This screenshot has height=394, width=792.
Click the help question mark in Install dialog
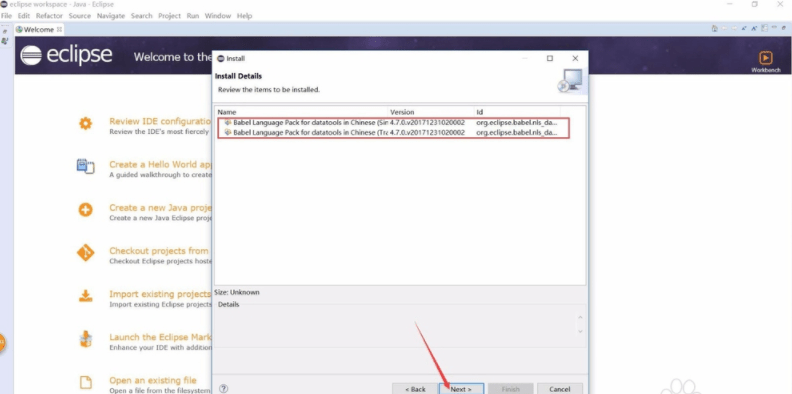224,389
